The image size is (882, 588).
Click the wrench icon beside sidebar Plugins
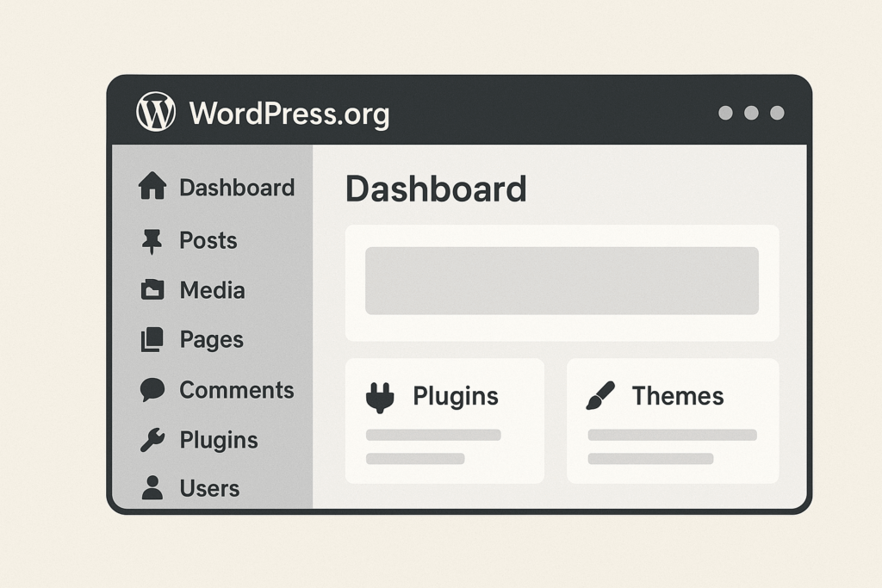(152, 441)
